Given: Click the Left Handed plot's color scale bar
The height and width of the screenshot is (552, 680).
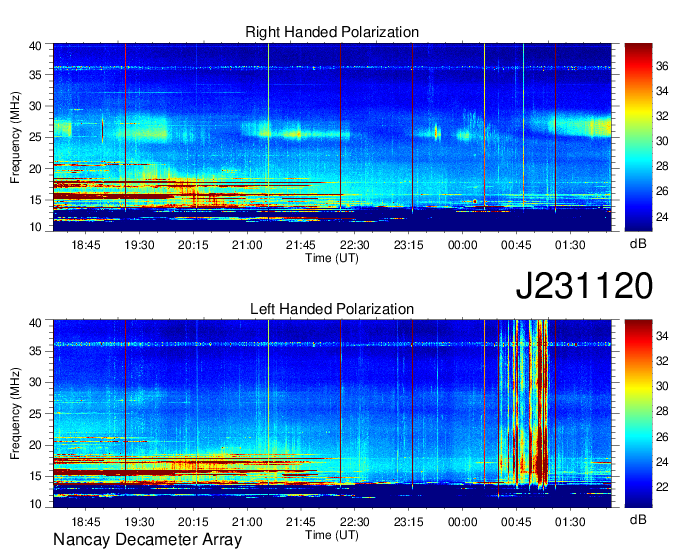Looking at the screenshot, I should coord(638,413).
